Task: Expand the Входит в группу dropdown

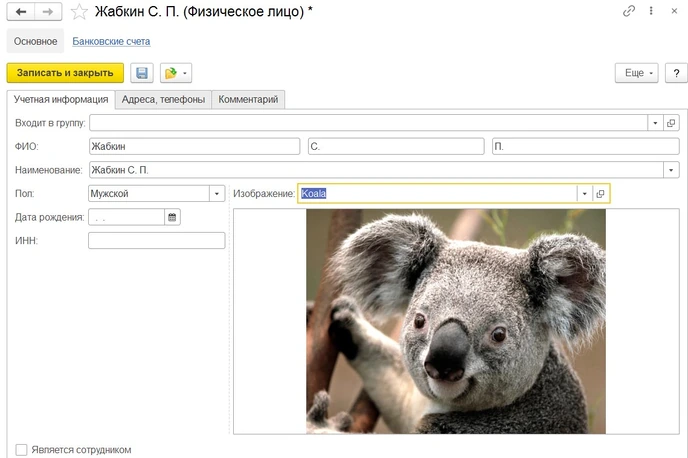Action: pos(655,123)
